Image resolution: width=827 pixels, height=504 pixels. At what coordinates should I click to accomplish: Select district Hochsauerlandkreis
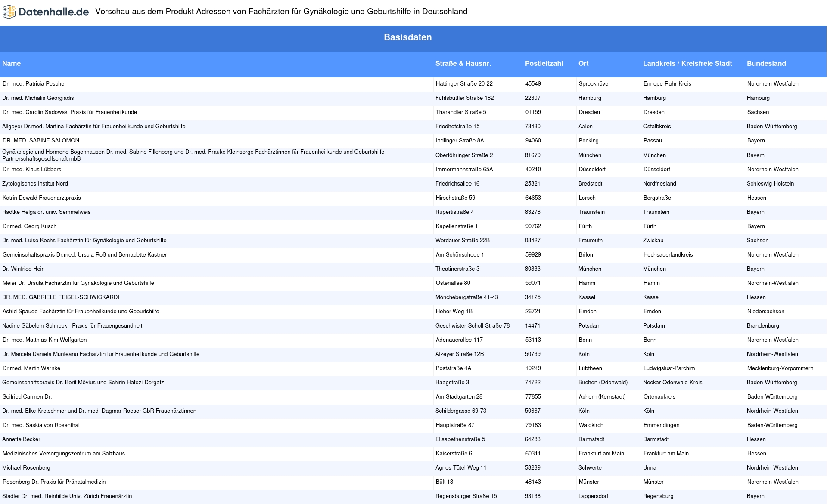click(x=668, y=255)
